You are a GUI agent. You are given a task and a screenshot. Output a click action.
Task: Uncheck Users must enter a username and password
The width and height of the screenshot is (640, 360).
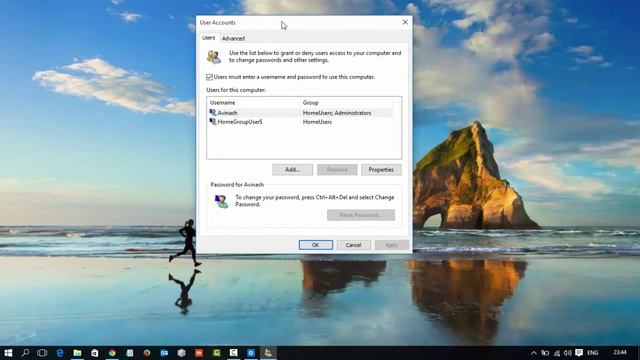[209, 77]
